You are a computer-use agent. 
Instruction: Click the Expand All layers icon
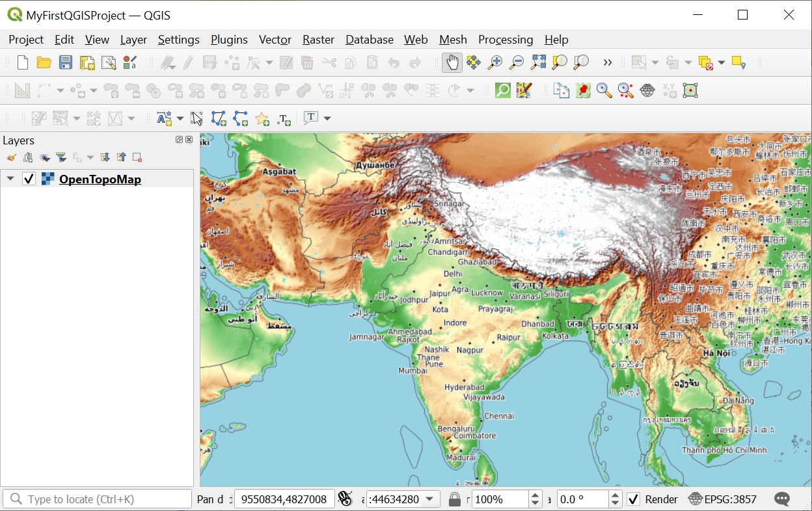coord(105,157)
